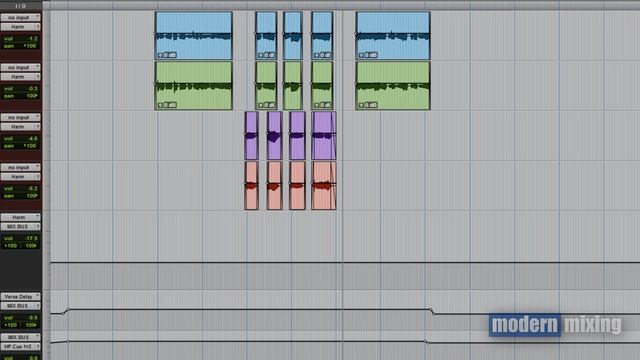Click the vol -1.2 volume field
This screenshot has height=360, width=640.
pos(20,39)
